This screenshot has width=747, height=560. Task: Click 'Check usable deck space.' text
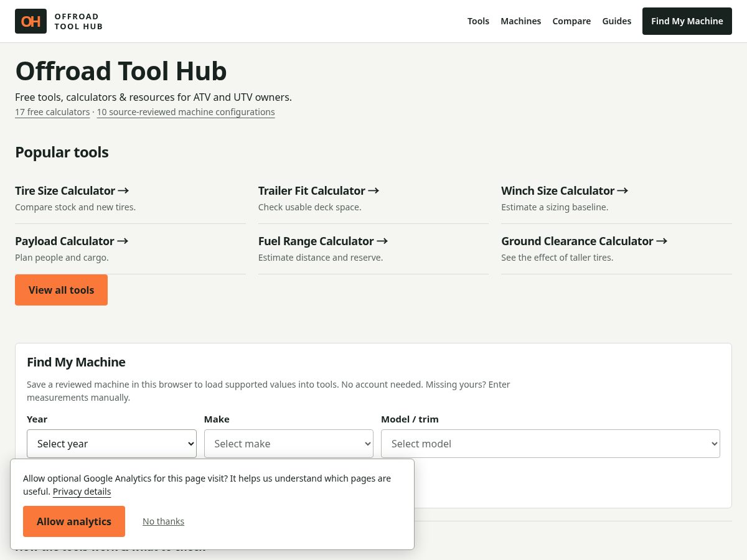(309, 207)
